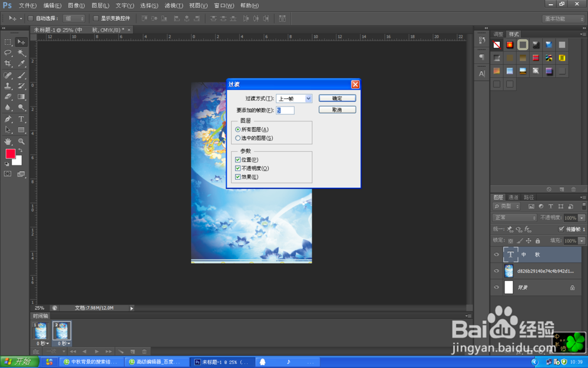Viewport: 588px width, 368px height.
Task: Open the Window menu (窗口)
Action: coord(224,6)
